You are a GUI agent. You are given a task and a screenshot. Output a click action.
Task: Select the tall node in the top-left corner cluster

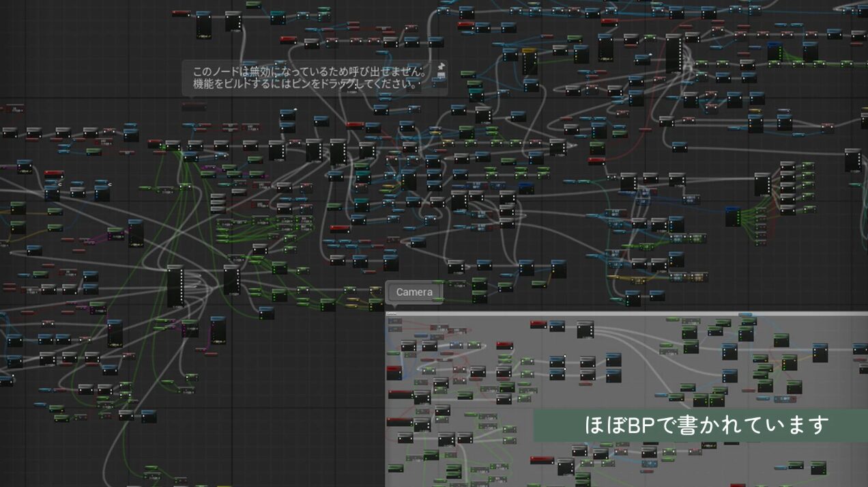coord(203,25)
